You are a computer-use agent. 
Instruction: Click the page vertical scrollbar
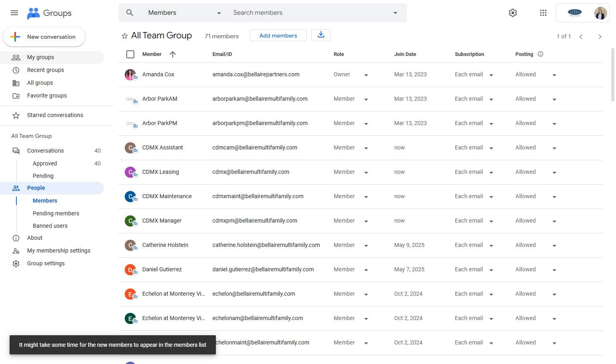(x=612, y=75)
